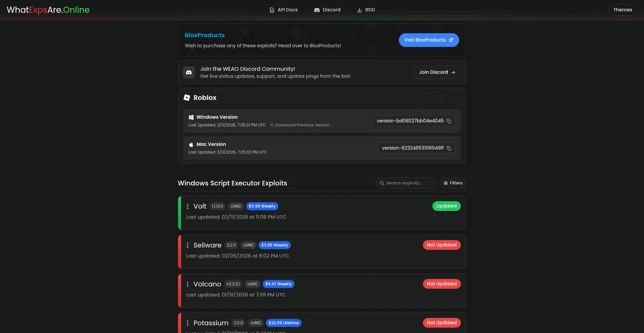Click the Windows logo icon beside Windows Version

click(x=191, y=117)
